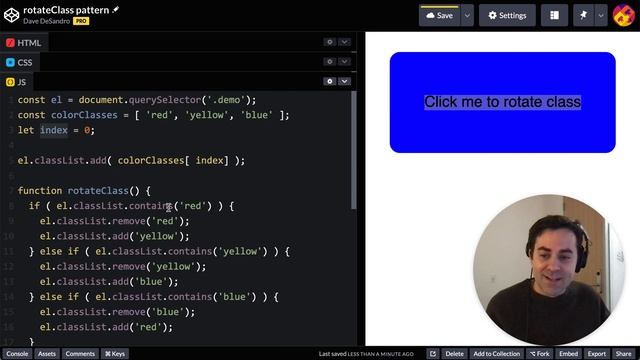Show the Keys shortcuts
The image size is (640, 360).
pyautogui.click(x=115, y=353)
